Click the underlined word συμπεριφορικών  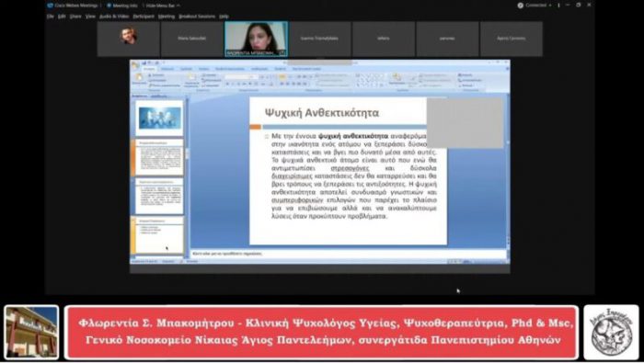298,200
